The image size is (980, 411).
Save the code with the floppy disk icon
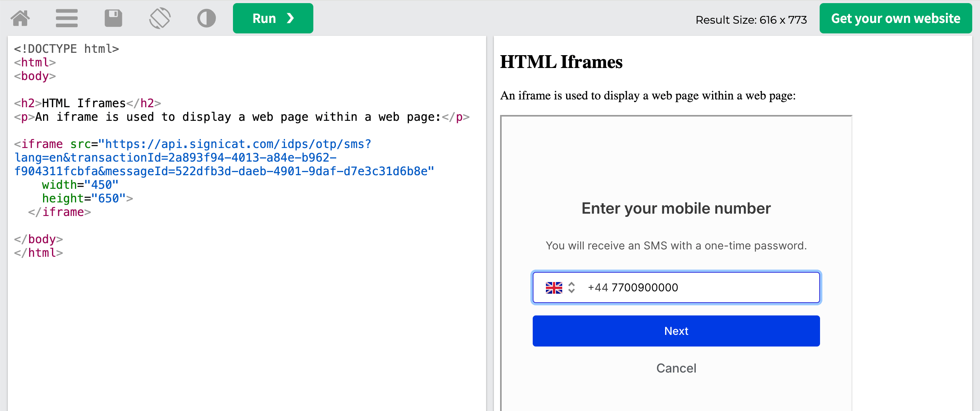[x=113, y=17]
